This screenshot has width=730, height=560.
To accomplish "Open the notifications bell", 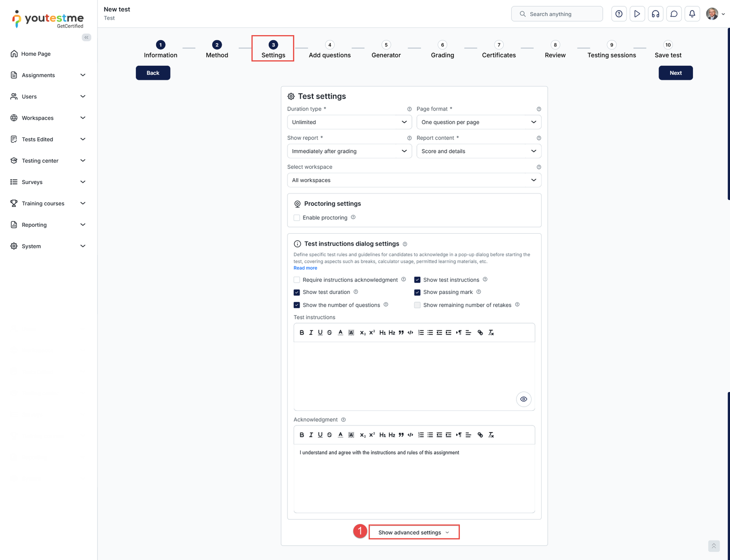I will 692,14.
